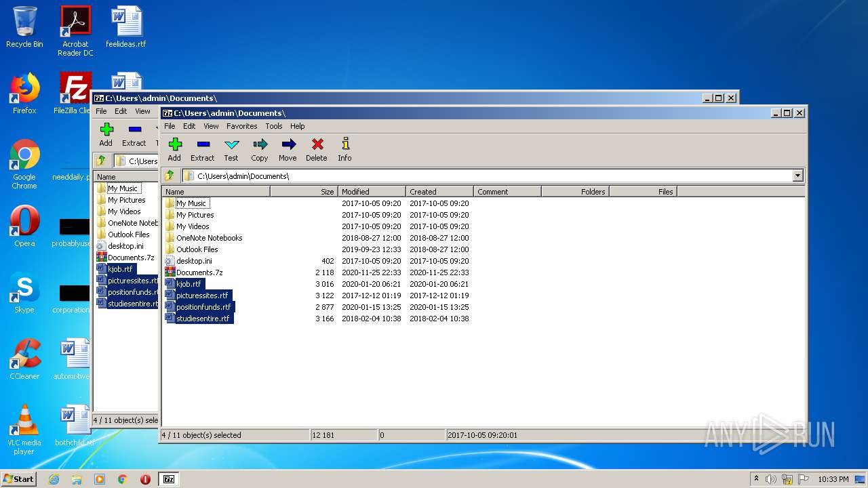This screenshot has height=488, width=868.
Task: Select Outlook Files folder in front window
Action: tap(191, 249)
